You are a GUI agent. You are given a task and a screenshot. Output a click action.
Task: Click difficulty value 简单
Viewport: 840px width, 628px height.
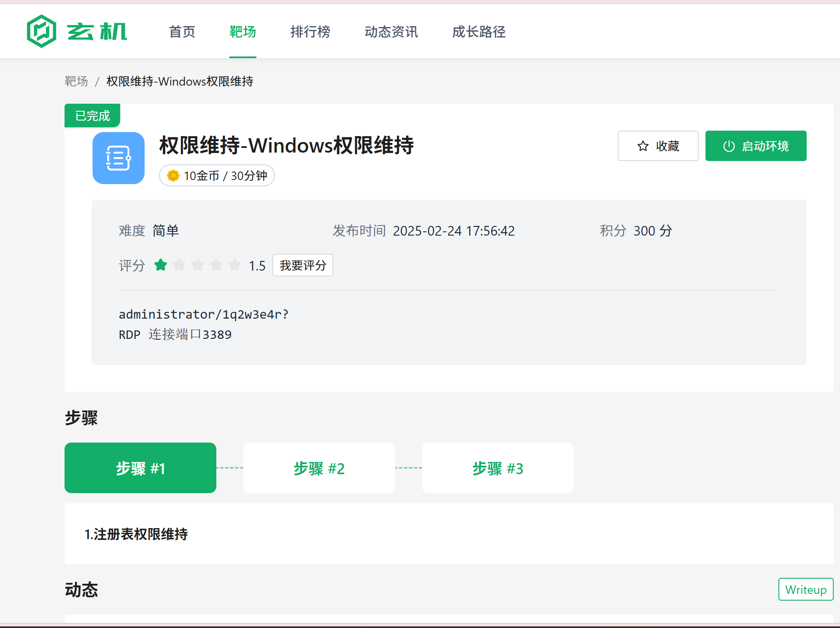click(166, 231)
